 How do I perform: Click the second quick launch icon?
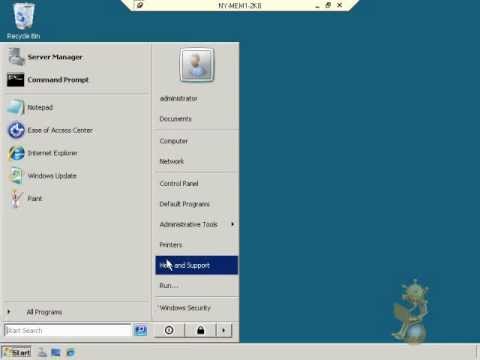tap(56, 352)
